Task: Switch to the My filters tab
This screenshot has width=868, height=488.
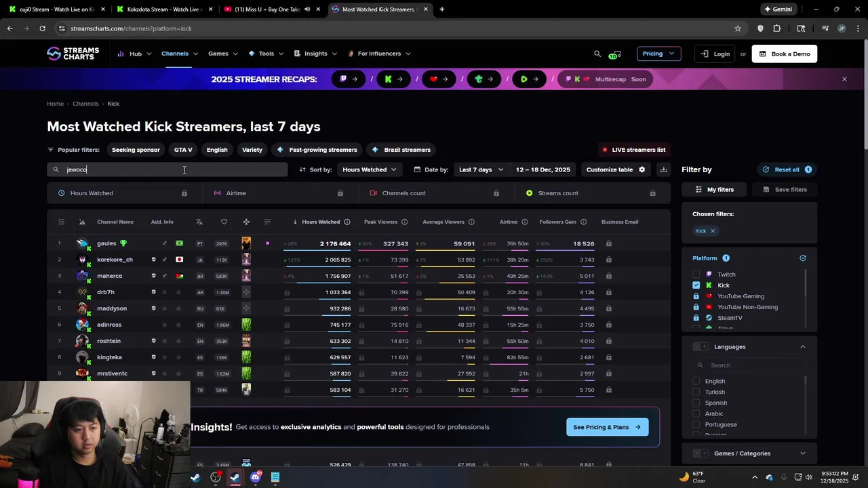Action: pos(715,190)
